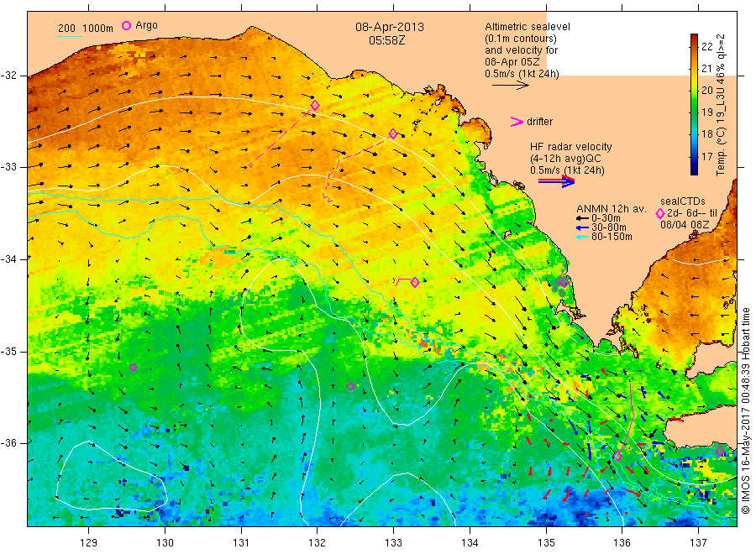Click the 'drifter' legend label
This screenshot has width=756, height=554.
[539, 122]
